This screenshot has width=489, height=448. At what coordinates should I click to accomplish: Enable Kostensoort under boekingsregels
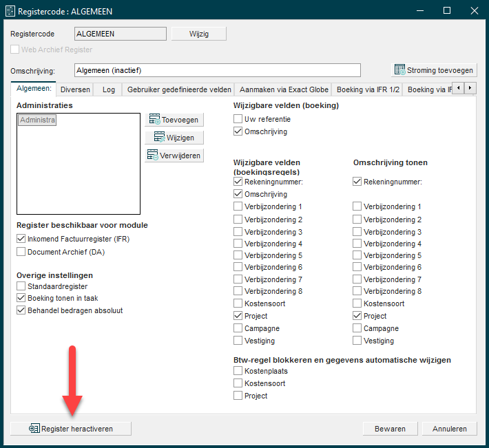(x=238, y=303)
